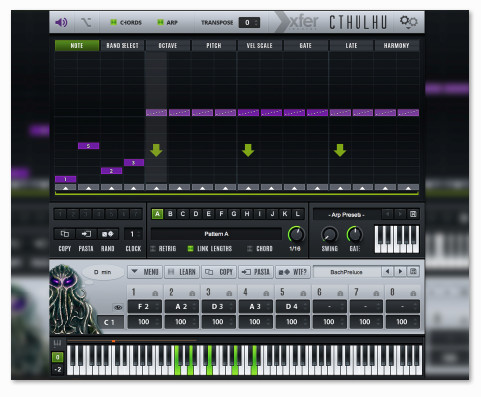This screenshot has width=481, height=397.
Task: Toggle the Chords enable switch
Action: point(113,22)
